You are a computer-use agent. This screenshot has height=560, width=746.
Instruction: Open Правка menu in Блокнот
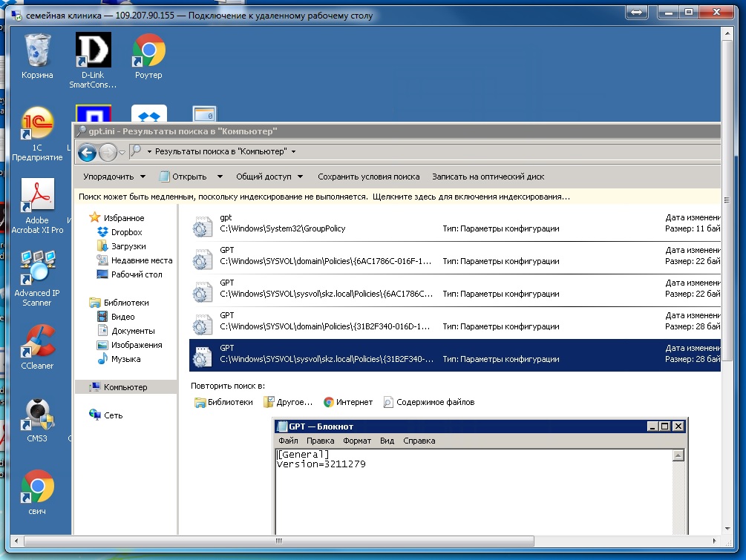(320, 441)
